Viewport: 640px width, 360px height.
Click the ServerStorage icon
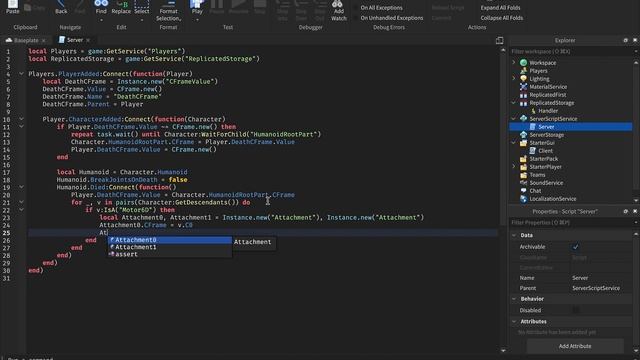[x=524, y=135]
